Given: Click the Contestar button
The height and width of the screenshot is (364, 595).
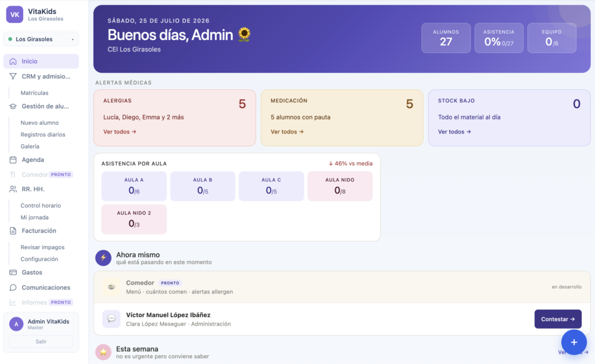Looking at the screenshot, I should point(558,319).
